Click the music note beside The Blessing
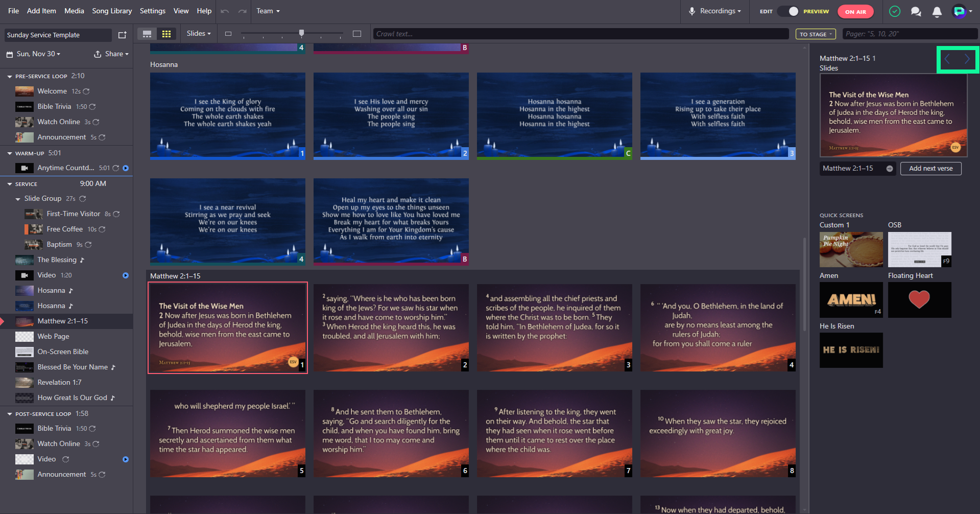 click(x=82, y=260)
